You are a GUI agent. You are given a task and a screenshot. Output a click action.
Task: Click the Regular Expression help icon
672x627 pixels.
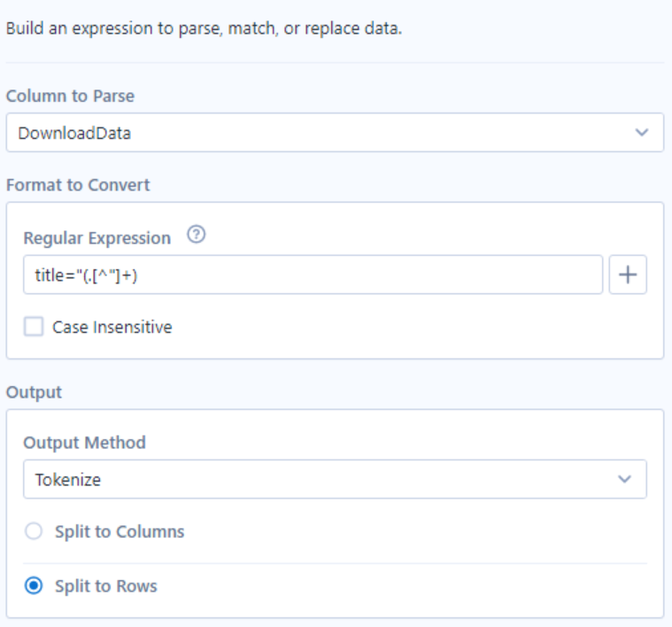point(196,237)
